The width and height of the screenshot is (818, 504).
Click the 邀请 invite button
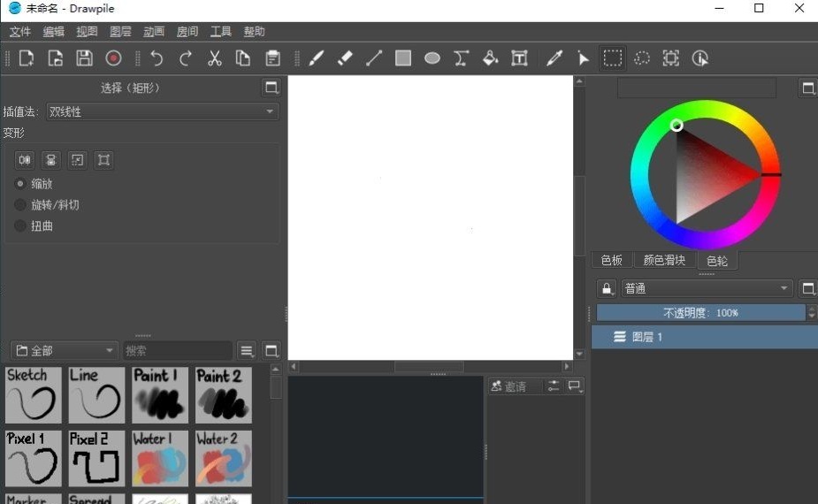[x=515, y=386]
